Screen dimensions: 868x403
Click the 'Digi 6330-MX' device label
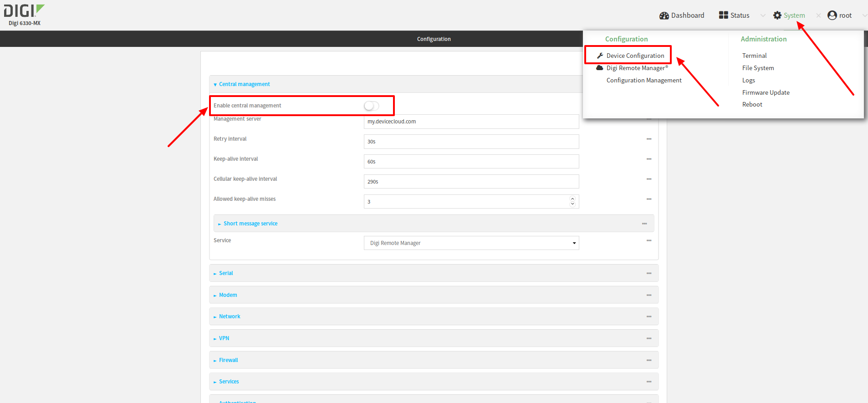tap(25, 23)
